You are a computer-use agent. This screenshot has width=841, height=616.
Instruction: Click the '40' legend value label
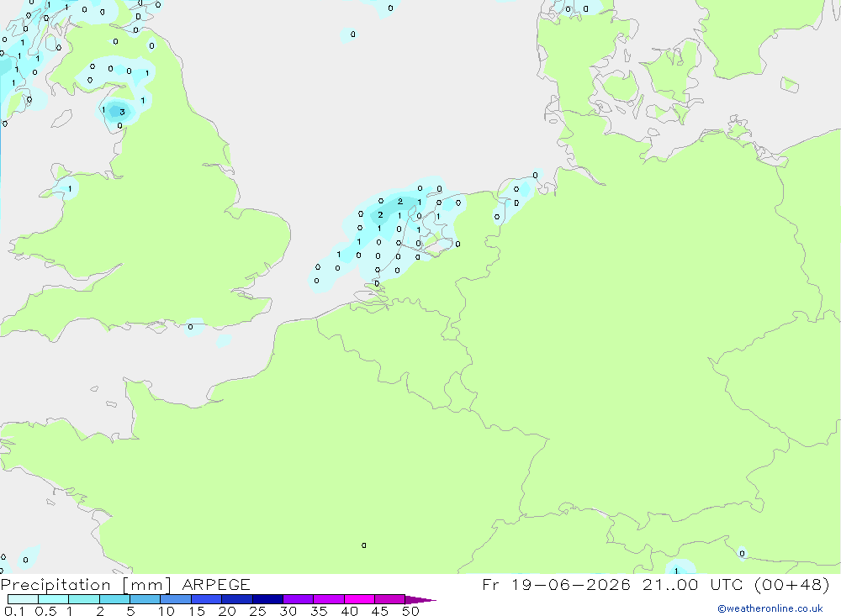349,611
